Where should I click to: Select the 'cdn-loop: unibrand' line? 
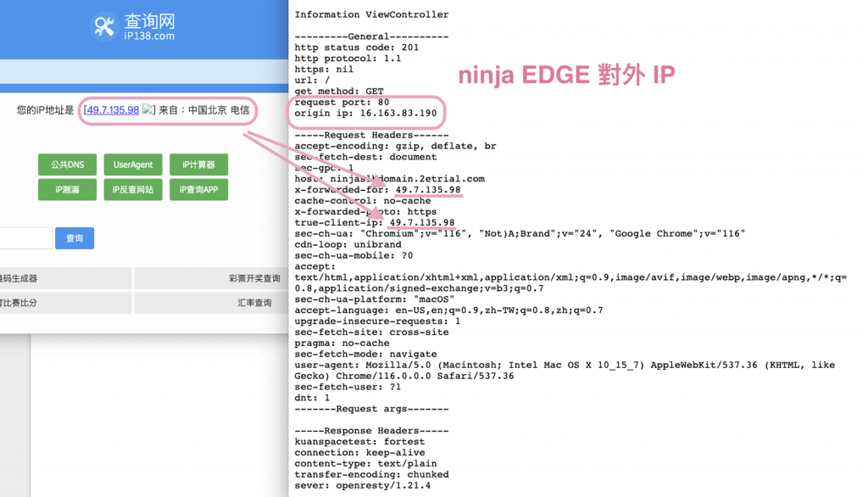click(348, 244)
